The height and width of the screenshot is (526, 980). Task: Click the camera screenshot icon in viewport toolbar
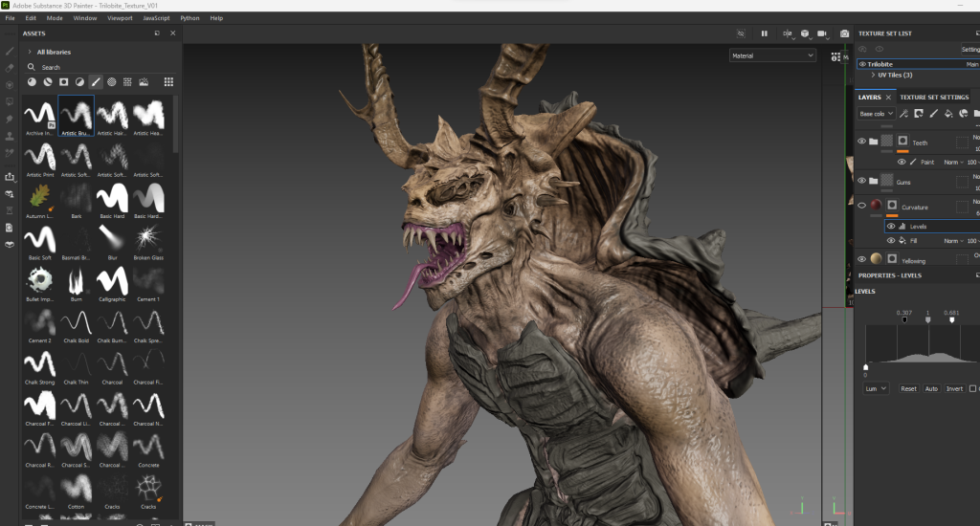click(844, 33)
